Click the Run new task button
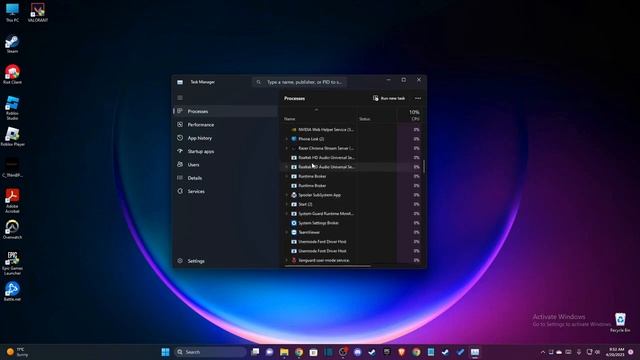 (389, 98)
